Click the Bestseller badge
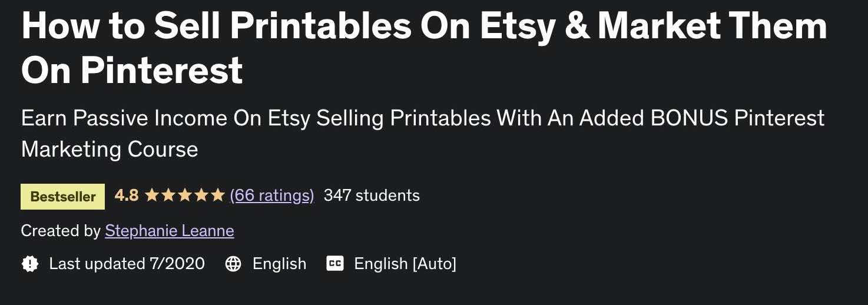 pyautogui.click(x=62, y=197)
